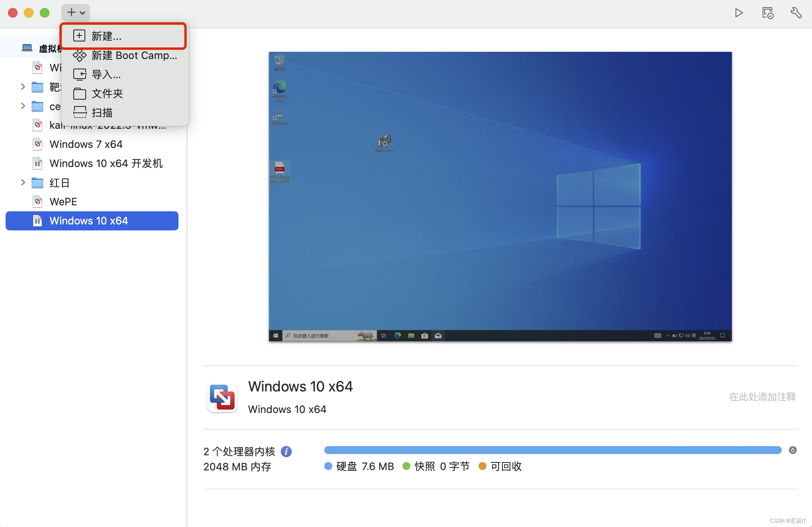Click the 红日 folder icon
Image resolution: width=812 pixels, height=527 pixels.
coord(37,183)
